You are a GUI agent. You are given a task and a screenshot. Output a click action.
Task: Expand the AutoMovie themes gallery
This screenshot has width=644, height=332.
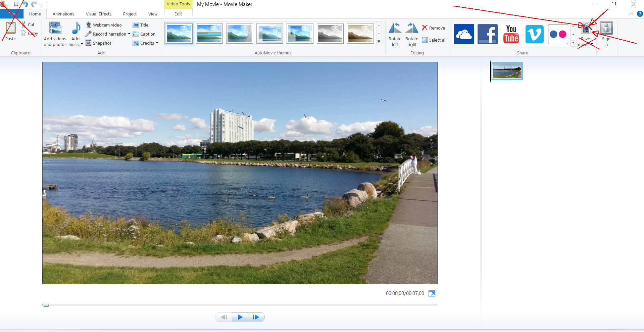(379, 42)
